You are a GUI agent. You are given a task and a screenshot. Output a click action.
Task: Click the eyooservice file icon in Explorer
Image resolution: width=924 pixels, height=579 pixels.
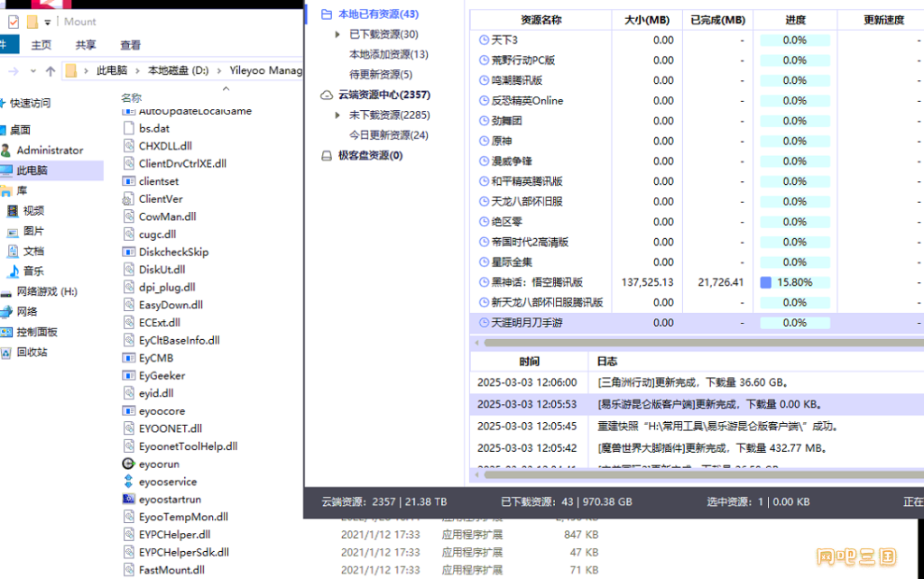click(x=128, y=482)
